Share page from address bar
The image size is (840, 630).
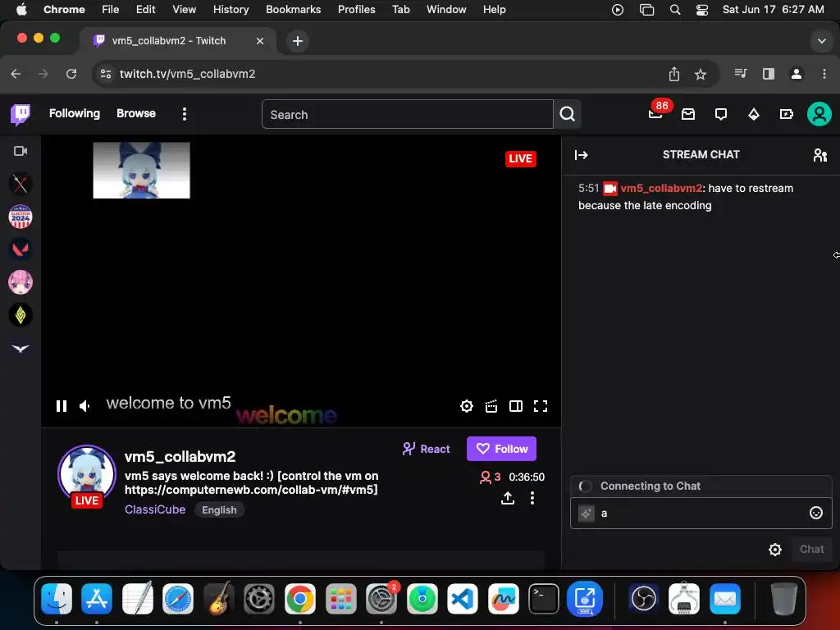point(674,74)
